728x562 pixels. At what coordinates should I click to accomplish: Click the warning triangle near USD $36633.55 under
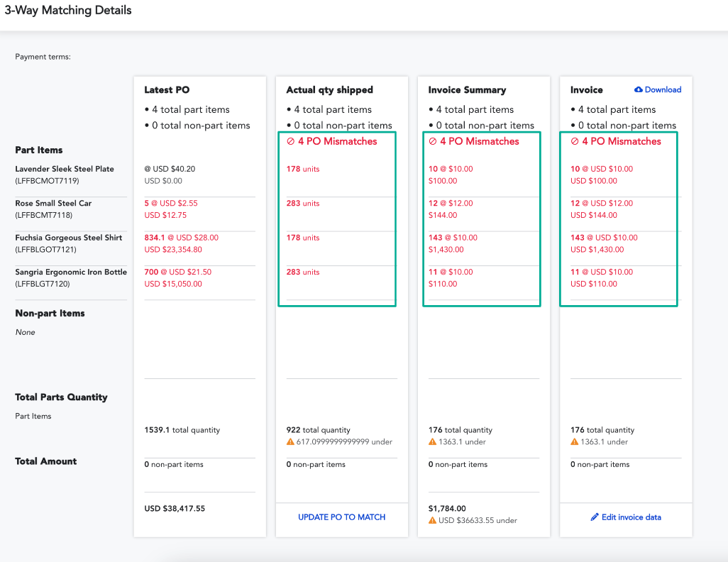coord(434,520)
